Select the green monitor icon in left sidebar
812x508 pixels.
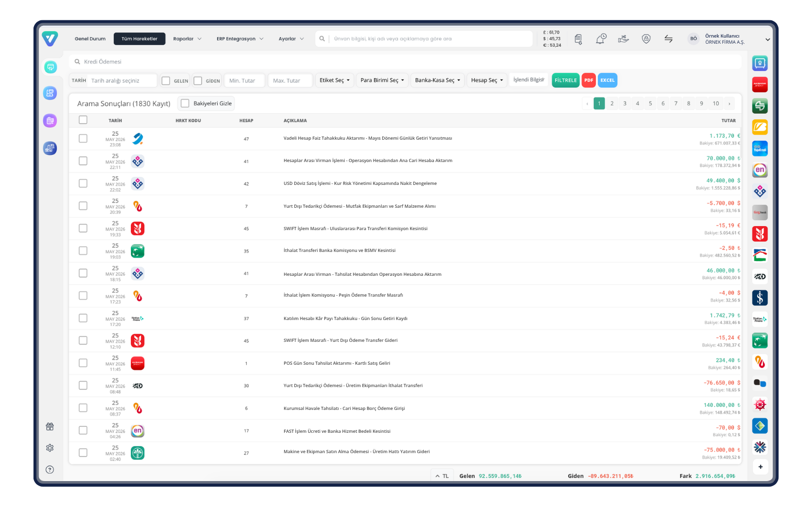(50, 67)
